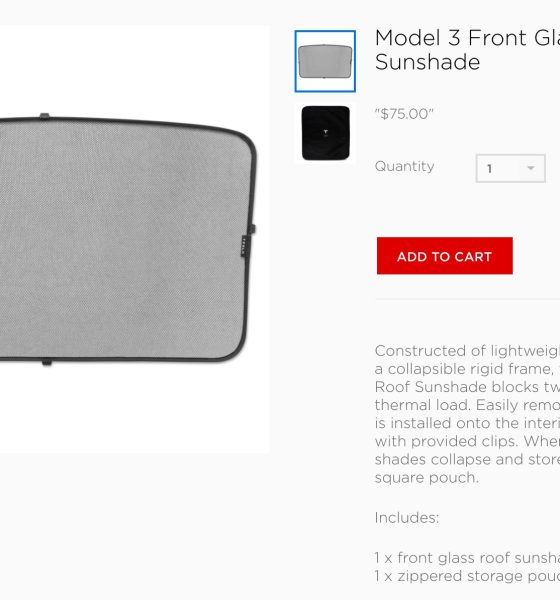This screenshot has height=600, width=560.
Task: Click the Model 3 Front Glass Sunshade title
Action: point(467,50)
